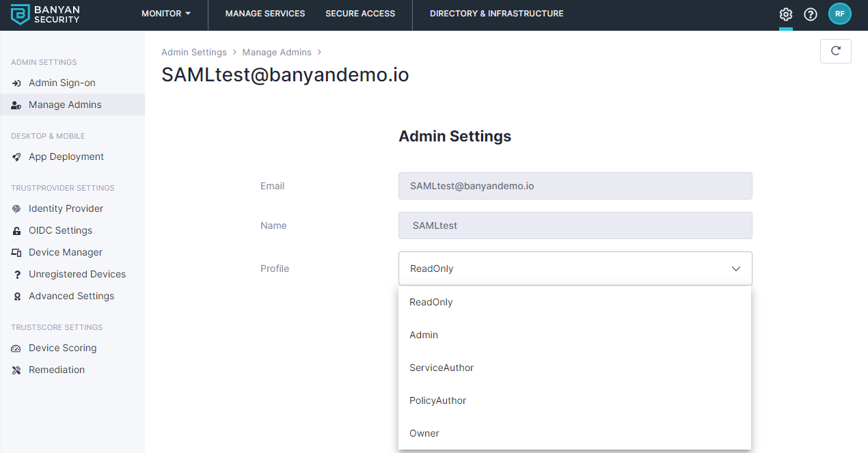Choose the Owner profile option

[x=424, y=433]
